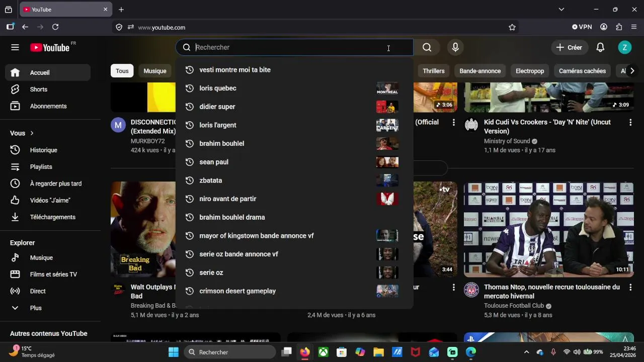Select suggestion "brahim bouhlel drama"
This screenshot has width=644, height=362.
[x=294, y=217]
